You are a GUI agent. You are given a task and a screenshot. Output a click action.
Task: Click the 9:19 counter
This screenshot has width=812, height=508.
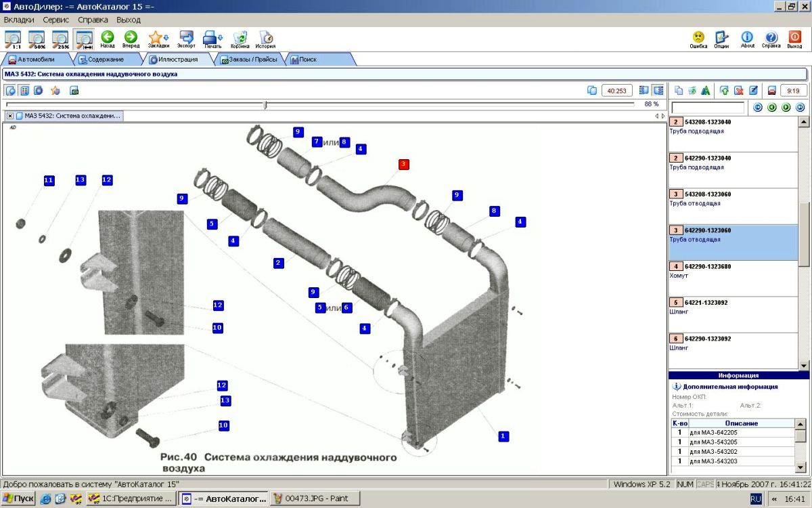pos(794,90)
